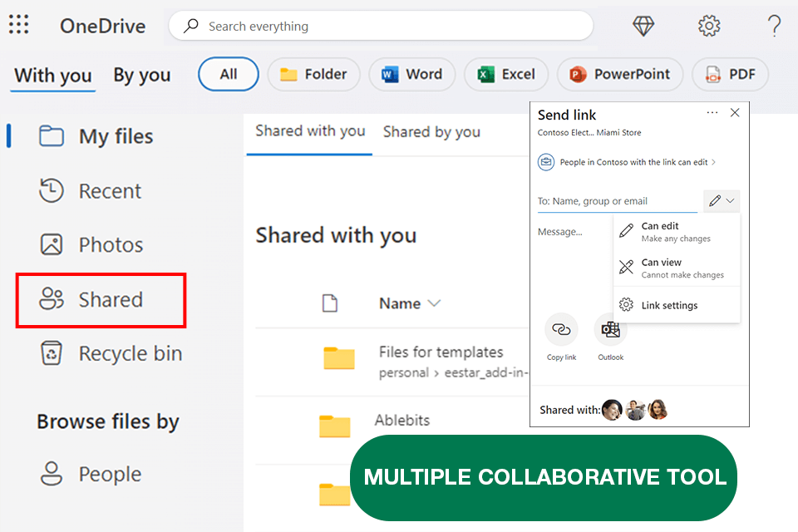Open the app launcher grid icon
Viewport: 798px width, 532px height.
19,24
